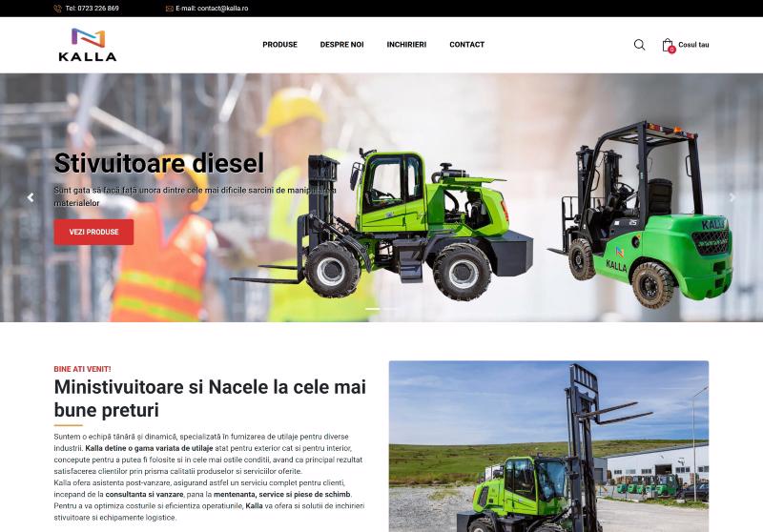Click bold text 'Kalla detine o gama variata de utilaje'
The width and height of the screenshot is (763, 532).
pos(149,448)
